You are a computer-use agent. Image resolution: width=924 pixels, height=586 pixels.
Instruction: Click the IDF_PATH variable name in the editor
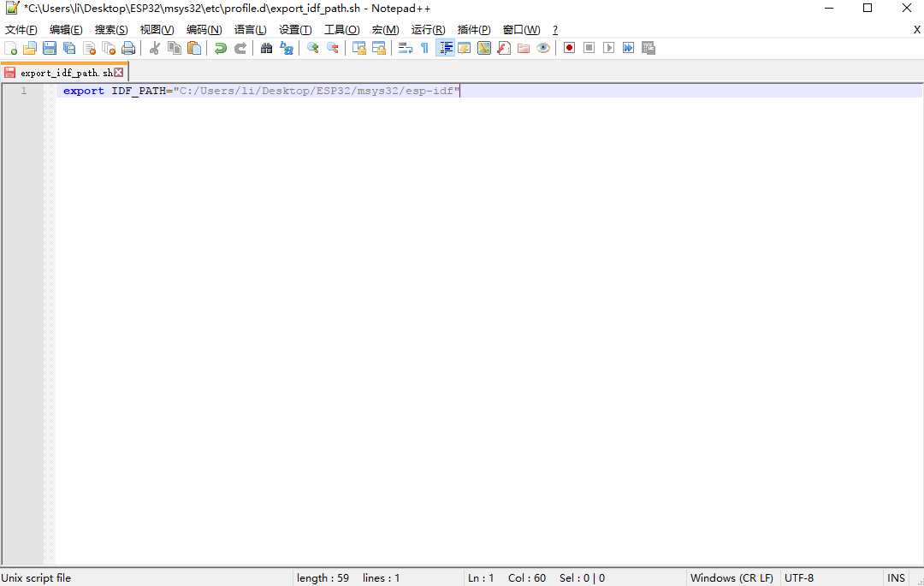coord(139,91)
